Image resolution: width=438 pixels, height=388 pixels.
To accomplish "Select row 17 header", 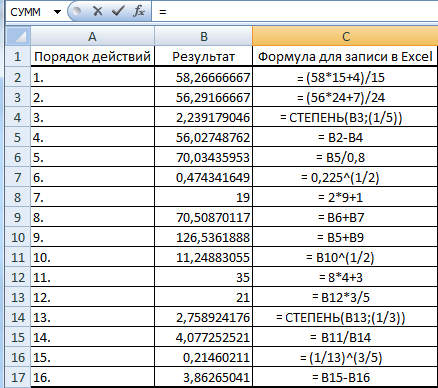I will point(18,377).
